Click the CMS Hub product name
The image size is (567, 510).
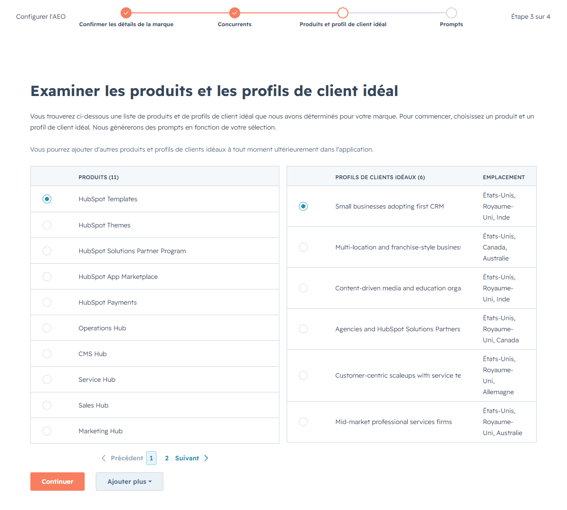tap(93, 354)
